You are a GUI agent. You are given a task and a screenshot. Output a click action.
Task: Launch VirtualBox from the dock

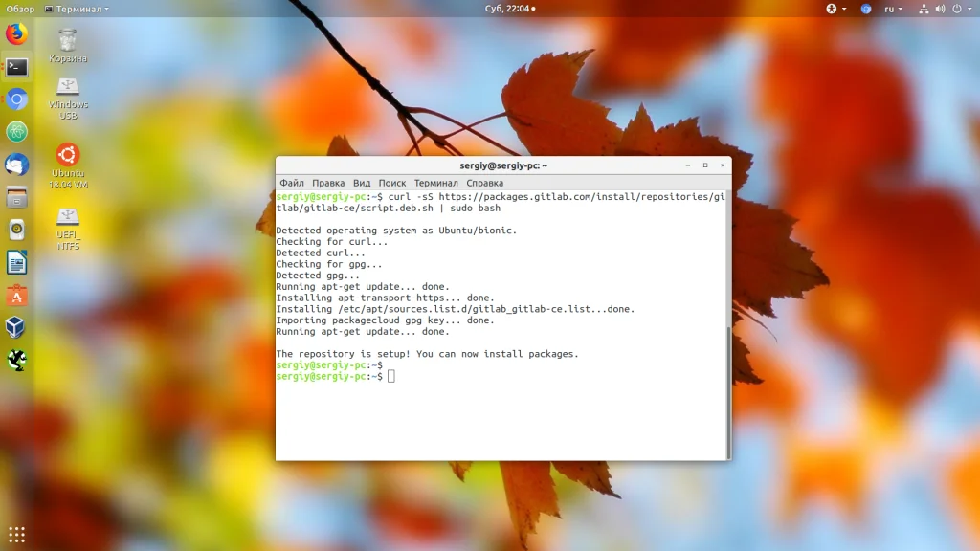coord(17,327)
